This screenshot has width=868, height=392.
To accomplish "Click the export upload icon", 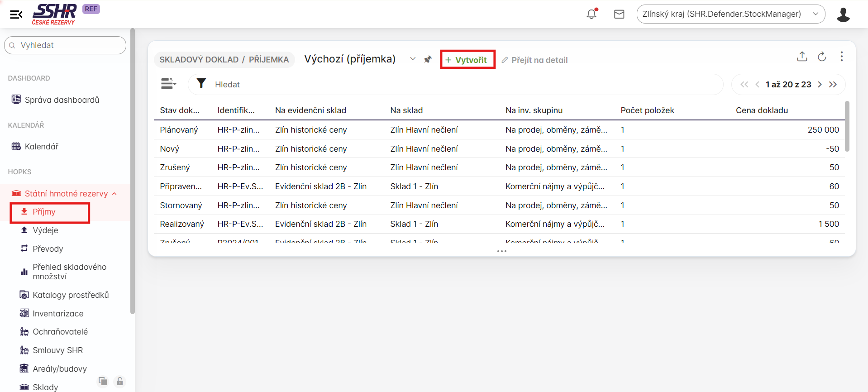I will (x=802, y=57).
